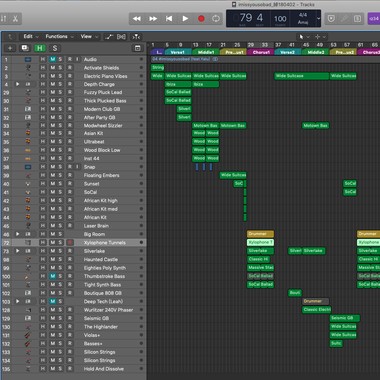Disable record on Xylophone Tunnels track
The width and height of the screenshot is (380, 380).
70,243
